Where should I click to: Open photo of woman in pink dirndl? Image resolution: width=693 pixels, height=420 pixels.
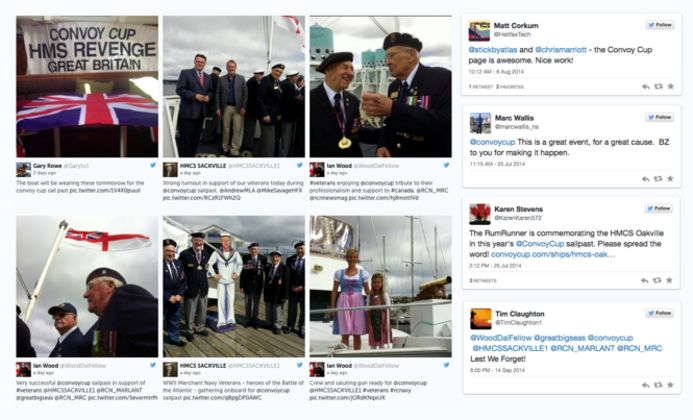(x=381, y=286)
